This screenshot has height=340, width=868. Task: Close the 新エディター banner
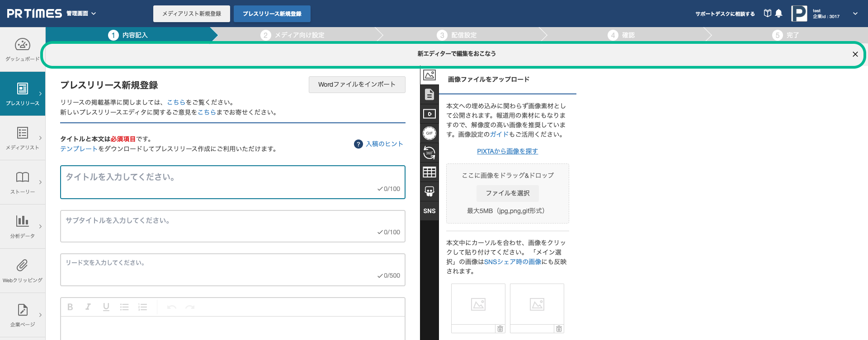855,54
